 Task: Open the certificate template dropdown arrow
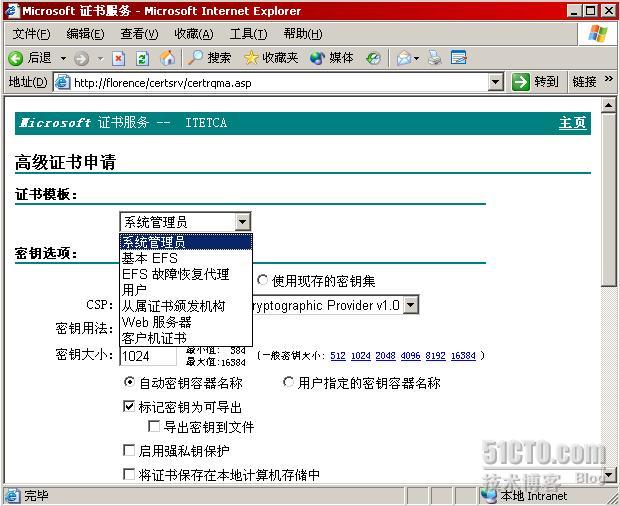(242, 222)
